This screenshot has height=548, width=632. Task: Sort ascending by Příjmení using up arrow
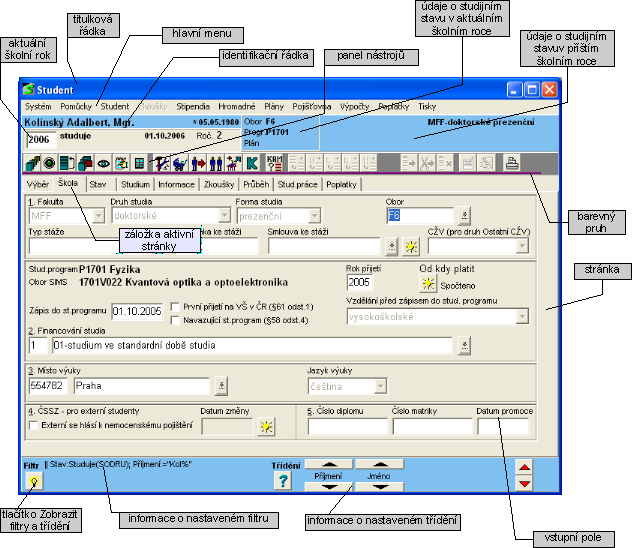click(x=327, y=465)
